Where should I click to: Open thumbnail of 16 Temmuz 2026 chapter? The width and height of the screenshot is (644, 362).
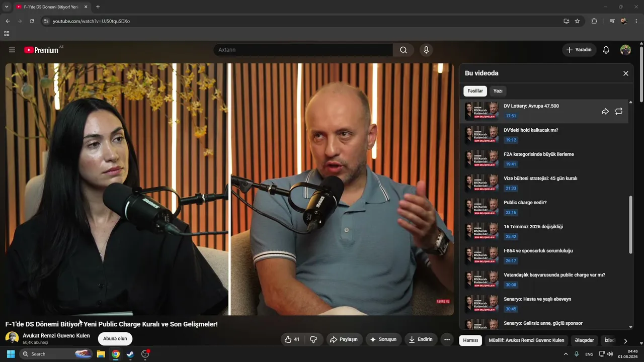(481, 232)
